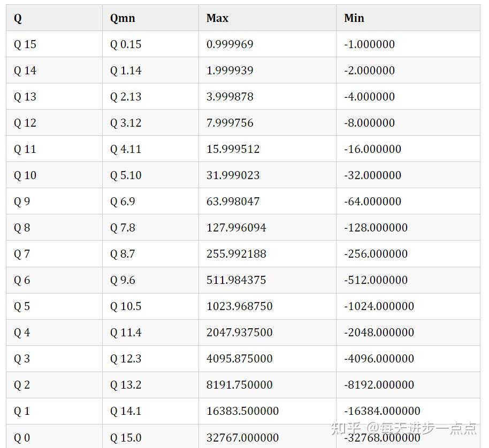Select the Q 0.15 cell

[126, 44]
